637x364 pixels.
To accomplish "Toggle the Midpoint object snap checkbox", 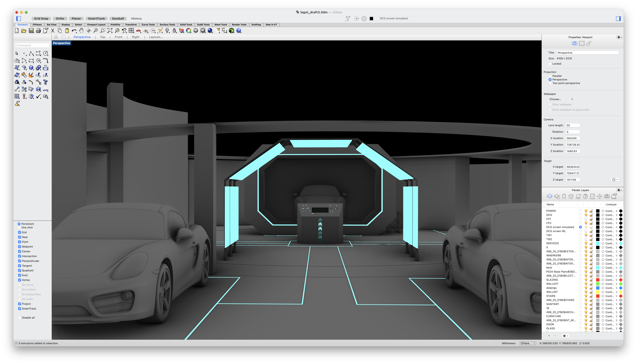I will pos(20,246).
